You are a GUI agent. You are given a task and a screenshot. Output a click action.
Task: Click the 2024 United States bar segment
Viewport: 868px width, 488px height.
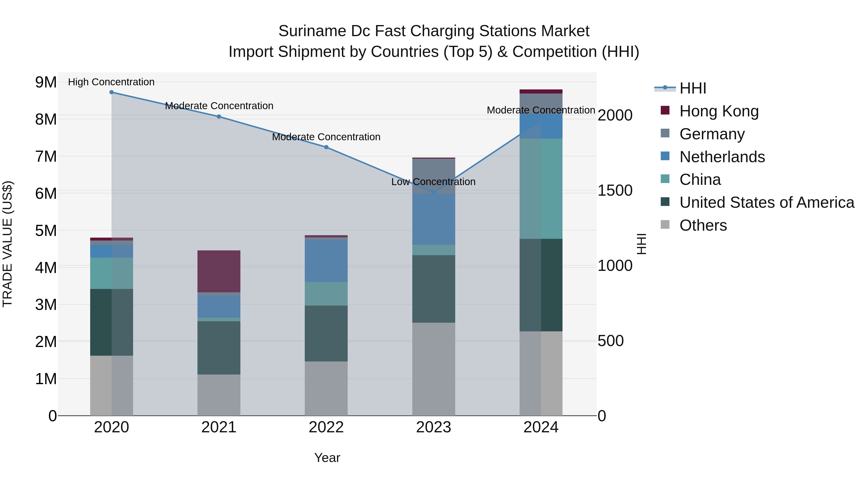(541, 285)
